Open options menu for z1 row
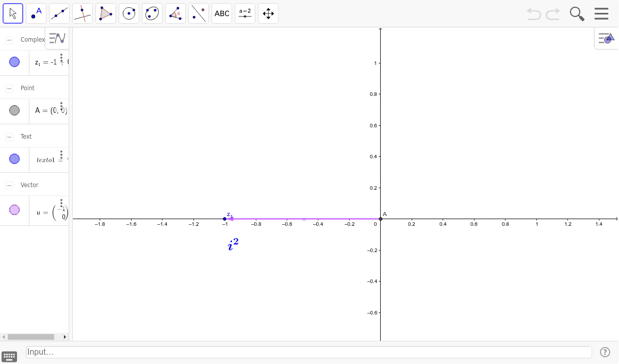This screenshot has width=619, height=364. click(61, 58)
